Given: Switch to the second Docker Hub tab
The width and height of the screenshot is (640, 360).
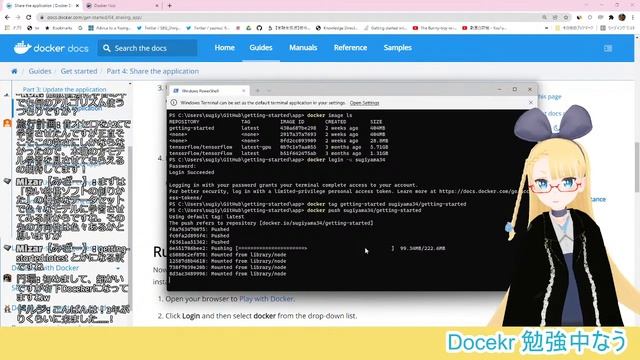Looking at the screenshot, I should click(x=122, y=6).
